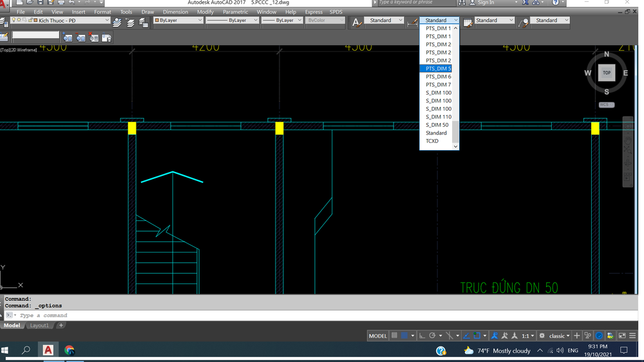Toggle Ortho mode in status bar

pos(422,336)
